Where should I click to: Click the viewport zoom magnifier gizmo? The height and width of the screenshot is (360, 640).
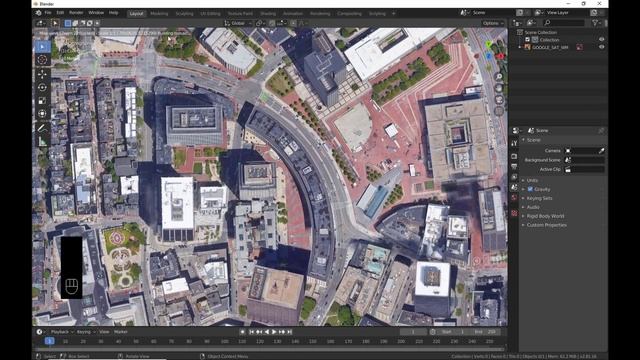(x=499, y=77)
